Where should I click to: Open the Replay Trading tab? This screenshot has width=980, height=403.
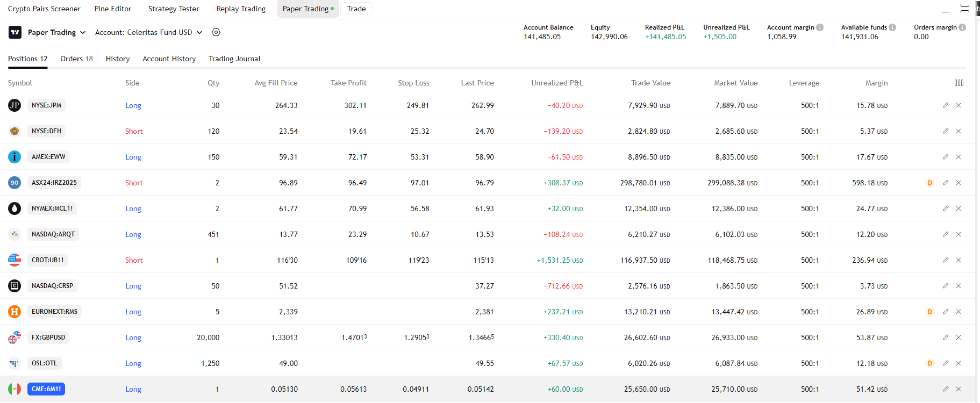241,9
